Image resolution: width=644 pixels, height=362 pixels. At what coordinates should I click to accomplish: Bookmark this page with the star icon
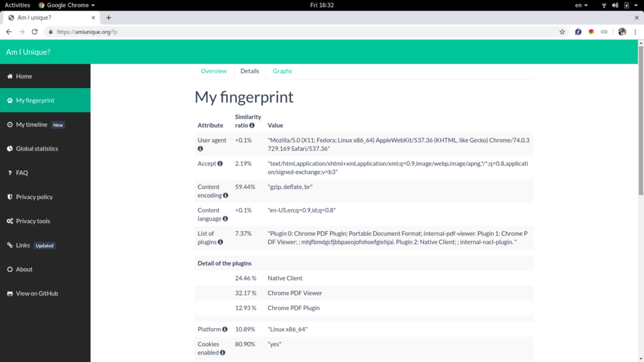pos(562,31)
